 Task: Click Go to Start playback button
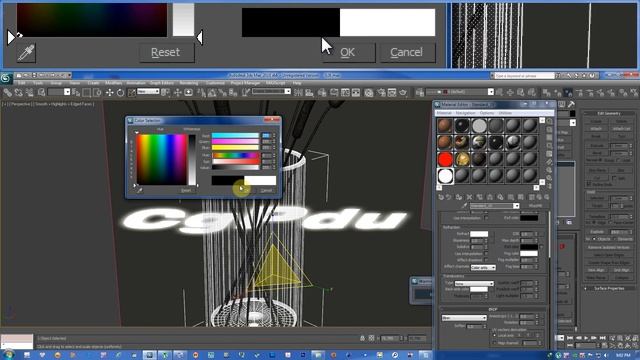point(570,338)
